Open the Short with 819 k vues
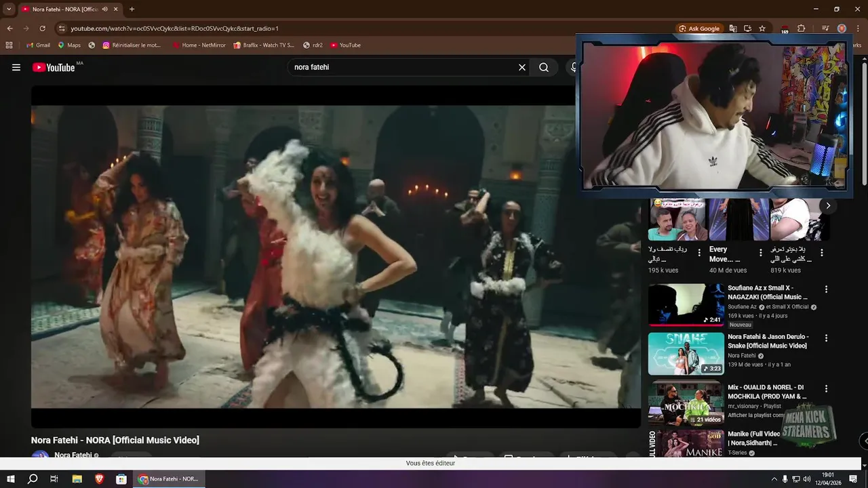 point(800,220)
